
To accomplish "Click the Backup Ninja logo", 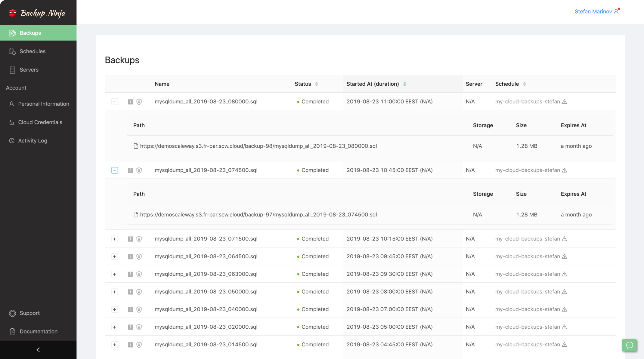I will coord(37,13).
